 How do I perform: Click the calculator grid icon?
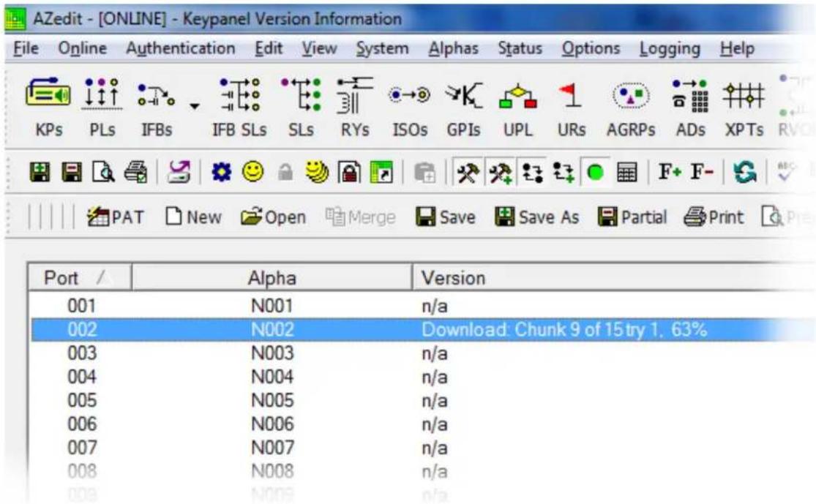pos(626,172)
